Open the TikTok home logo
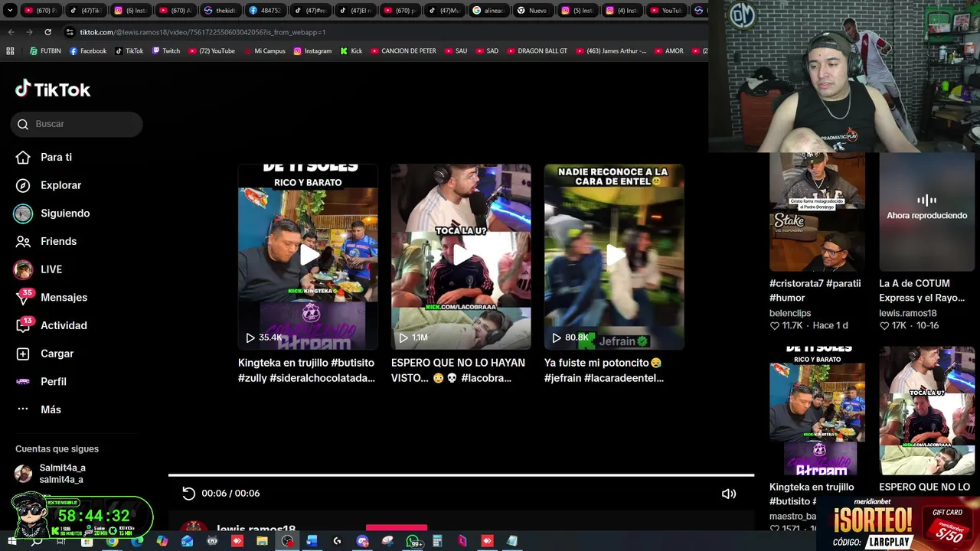980x551 pixels. pos(53,90)
